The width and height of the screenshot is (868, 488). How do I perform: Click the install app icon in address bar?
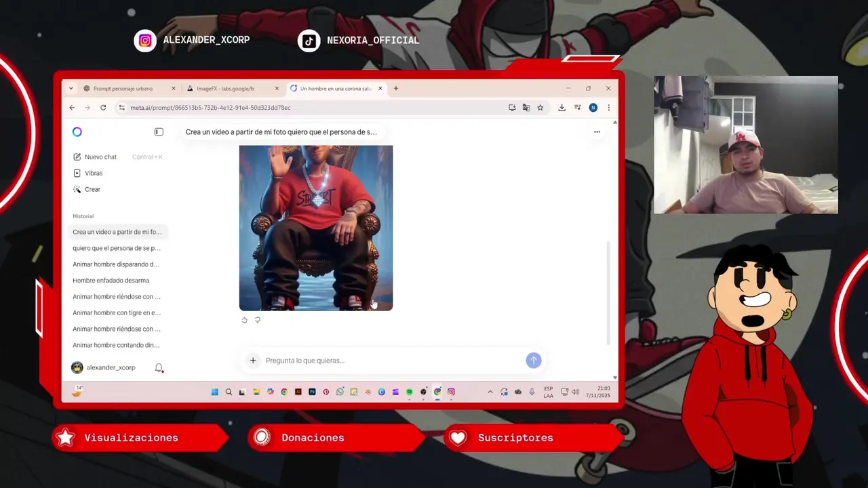pyautogui.click(x=512, y=108)
